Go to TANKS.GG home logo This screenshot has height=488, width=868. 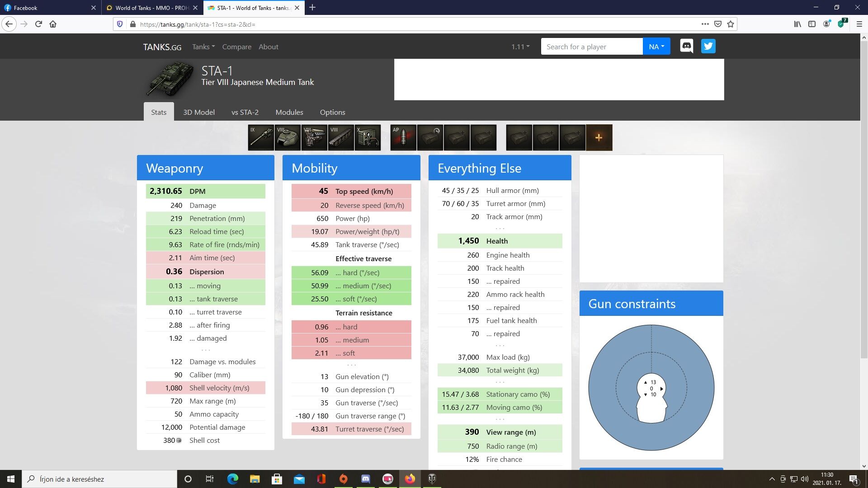(x=162, y=47)
